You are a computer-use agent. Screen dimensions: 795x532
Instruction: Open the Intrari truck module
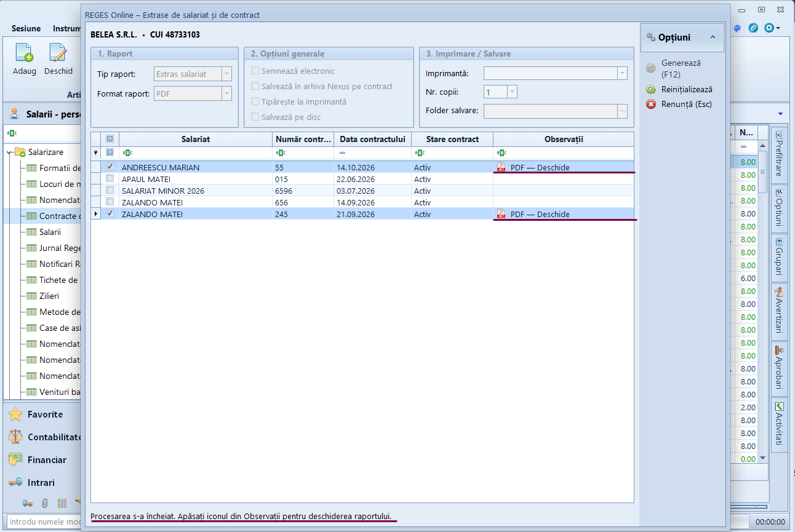coord(16,483)
